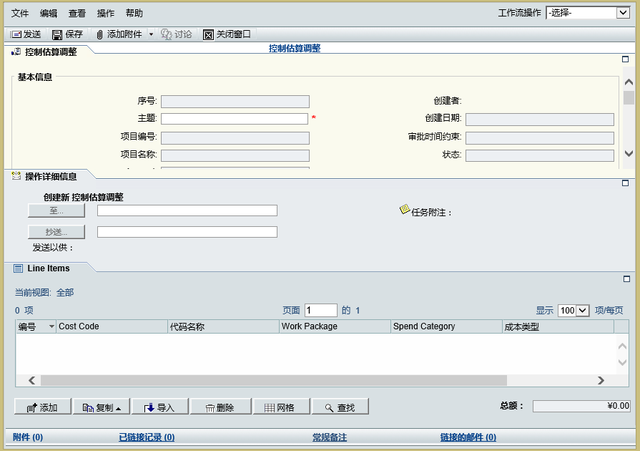Open the 工作流操作 dropdown
The image size is (640, 451).
coord(588,13)
